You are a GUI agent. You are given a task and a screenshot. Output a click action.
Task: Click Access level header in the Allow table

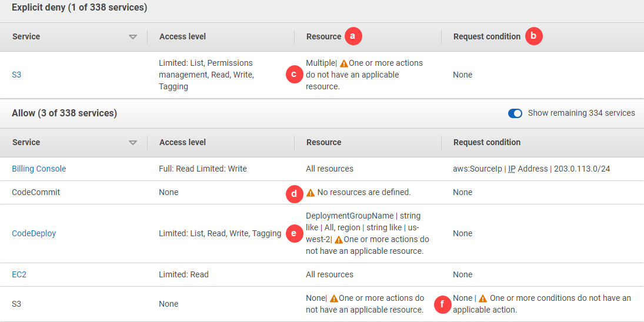tap(182, 142)
